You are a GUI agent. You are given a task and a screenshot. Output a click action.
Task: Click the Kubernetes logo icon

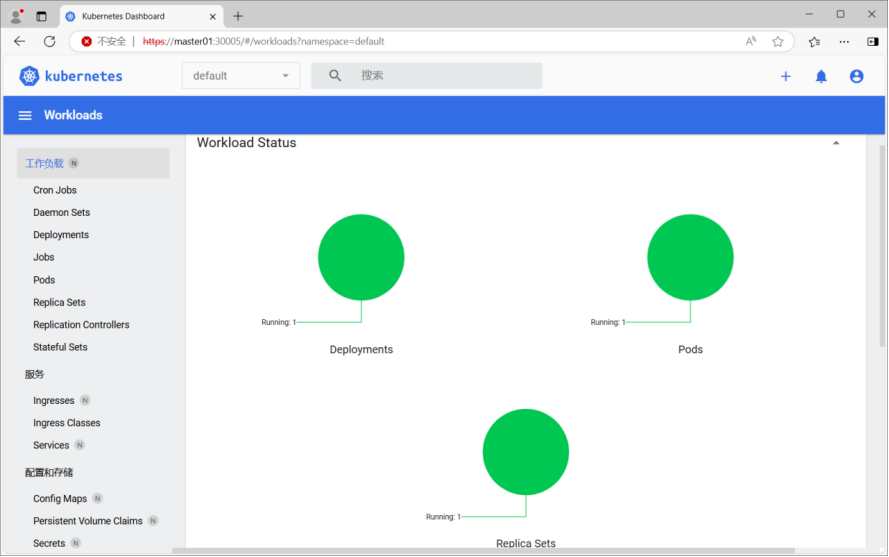tap(29, 76)
